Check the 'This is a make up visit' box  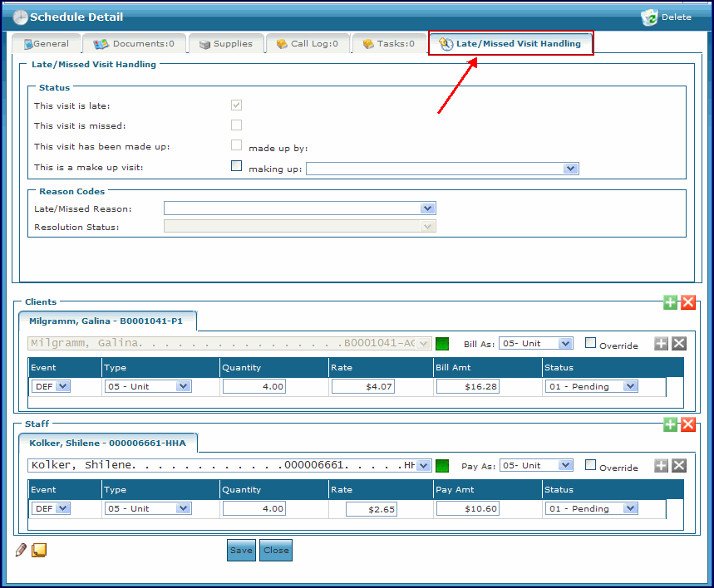click(x=237, y=166)
